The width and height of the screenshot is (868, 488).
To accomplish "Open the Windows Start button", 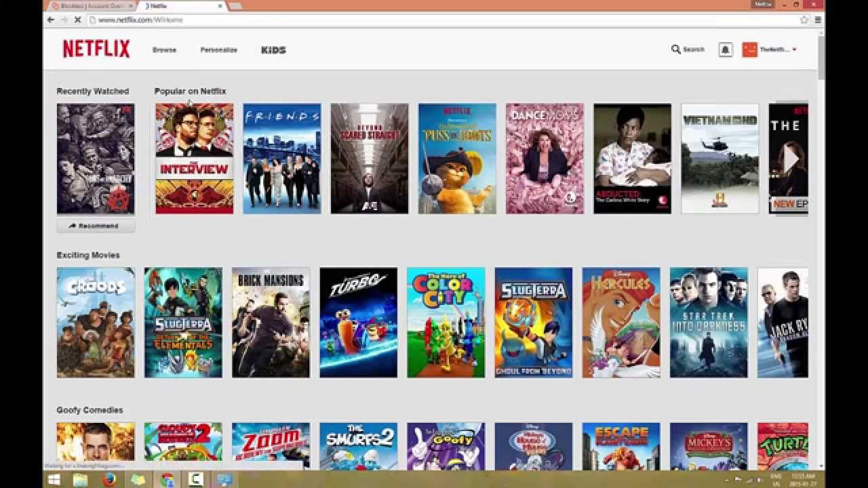I will (54, 479).
